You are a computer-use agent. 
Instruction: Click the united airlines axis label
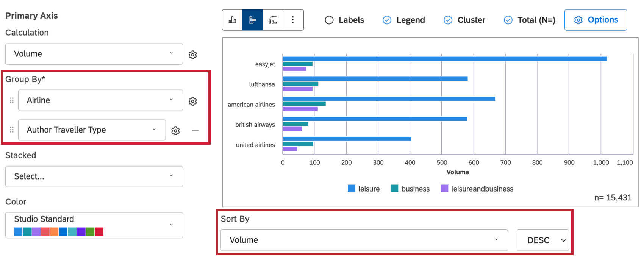[x=255, y=145]
